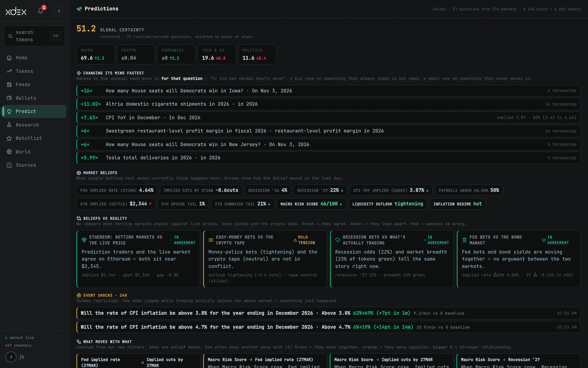Screen dimensions: 588x368
Task: Click the Sources clock icon
Action: (9, 165)
